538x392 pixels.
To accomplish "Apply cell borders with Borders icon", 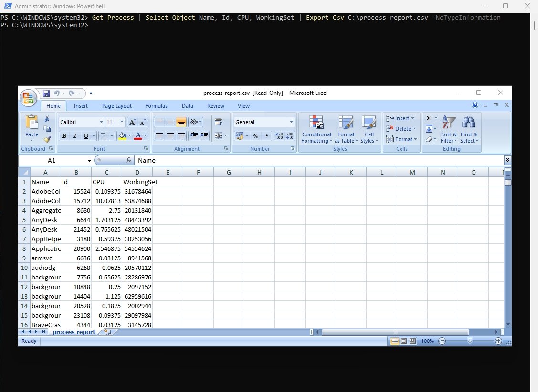I will coord(104,136).
